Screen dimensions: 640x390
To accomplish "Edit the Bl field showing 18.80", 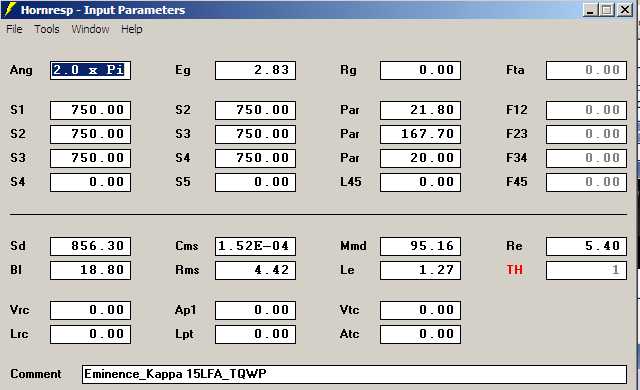I will click(90, 270).
